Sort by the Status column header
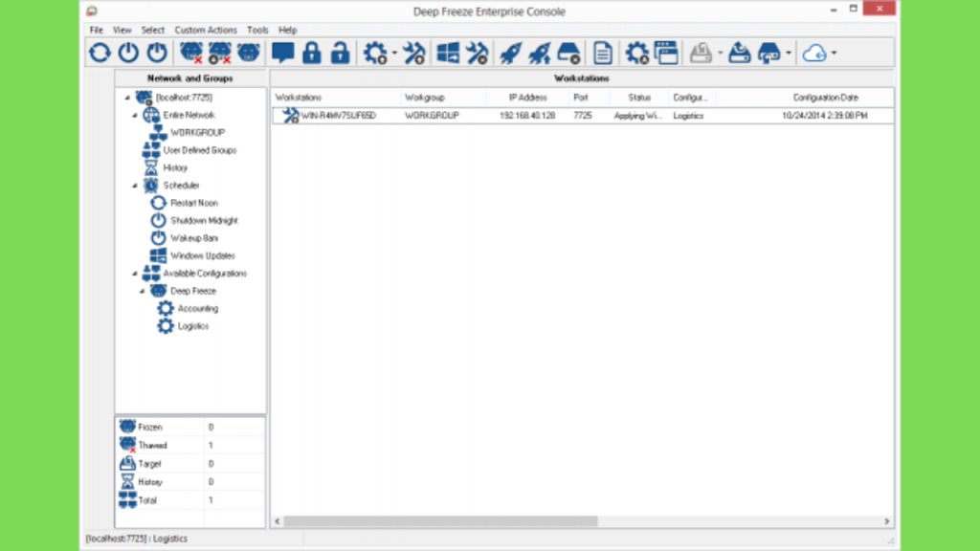Image resolution: width=980 pixels, height=551 pixels. (x=639, y=98)
